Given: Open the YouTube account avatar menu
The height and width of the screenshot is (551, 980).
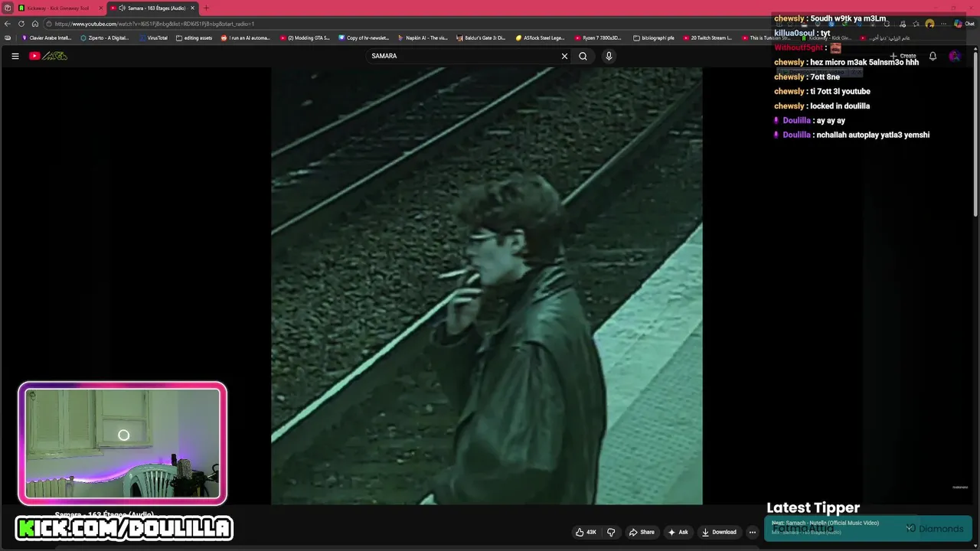Looking at the screenshot, I should coord(955,56).
